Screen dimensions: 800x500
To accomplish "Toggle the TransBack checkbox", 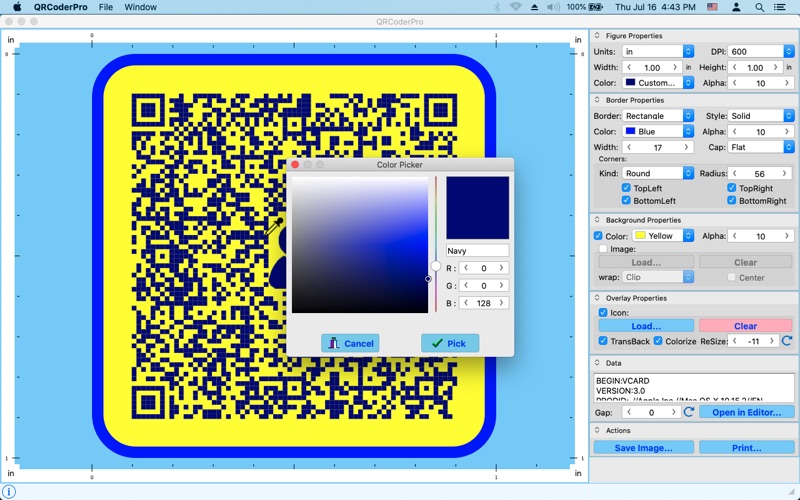I will (x=603, y=341).
